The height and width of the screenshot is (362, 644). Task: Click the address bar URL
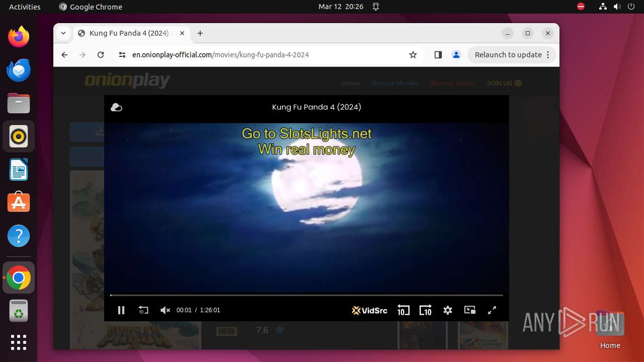(x=220, y=55)
